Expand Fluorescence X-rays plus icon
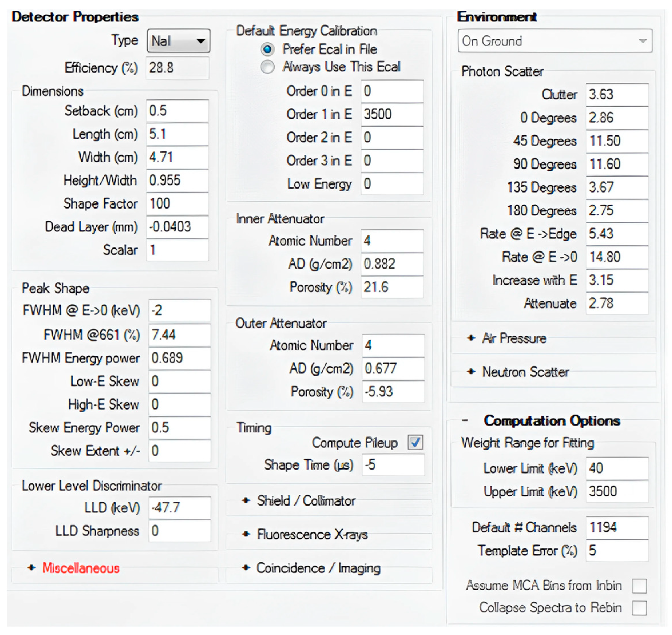 pos(246,534)
